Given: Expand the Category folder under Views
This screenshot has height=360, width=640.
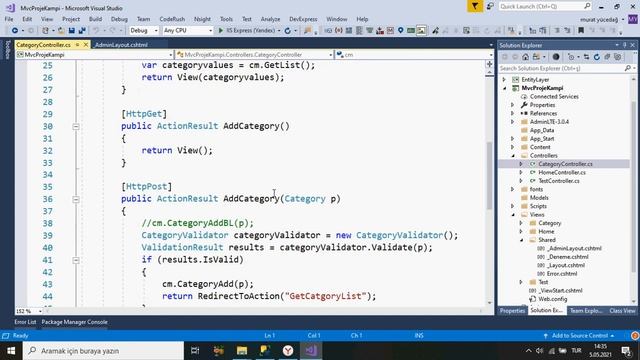Looking at the screenshot, I should [x=521, y=223].
